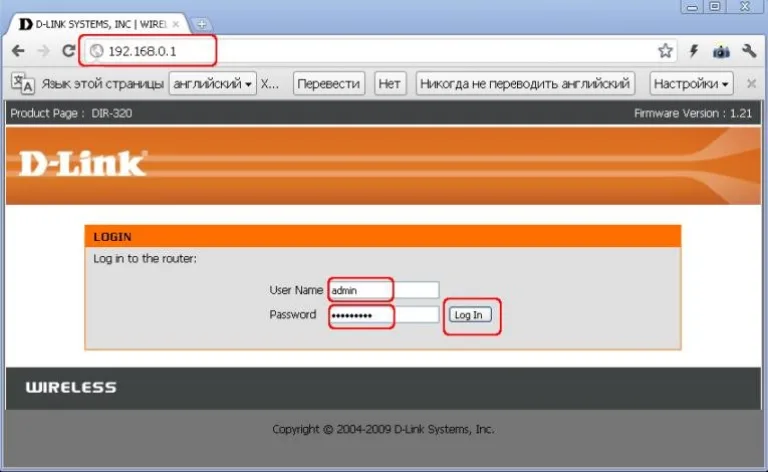
Task: Click the Язык этой страницы label
Action: tap(102, 84)
